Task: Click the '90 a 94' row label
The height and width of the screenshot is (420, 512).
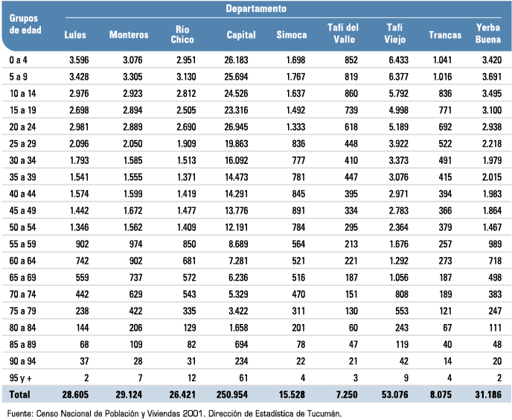Action: click(x=22, y=361)
